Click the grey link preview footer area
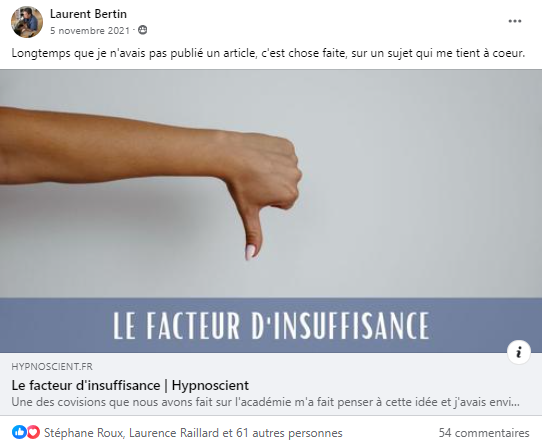This screenshot has width=542, height=445. (x=271, y=384)
